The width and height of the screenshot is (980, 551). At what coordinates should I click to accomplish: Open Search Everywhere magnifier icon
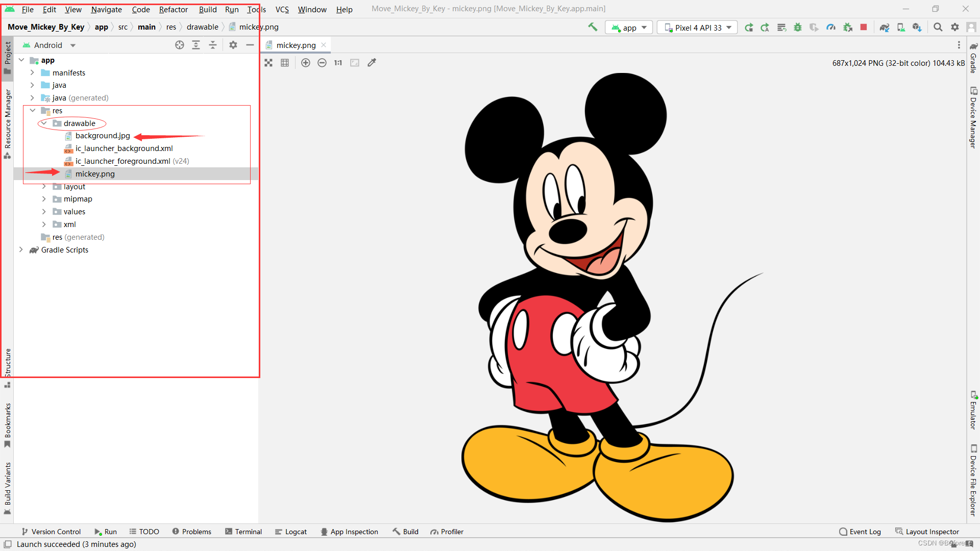click(x=938, y=27)
